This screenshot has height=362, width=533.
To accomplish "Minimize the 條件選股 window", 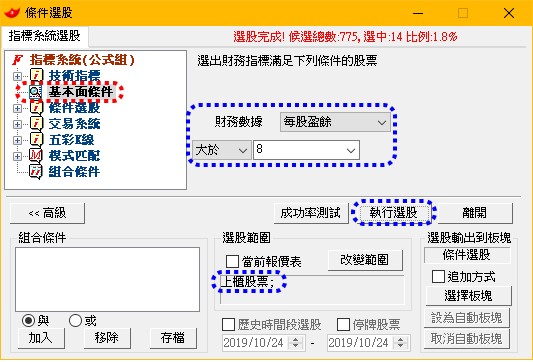I will click(x=418, y=13).
